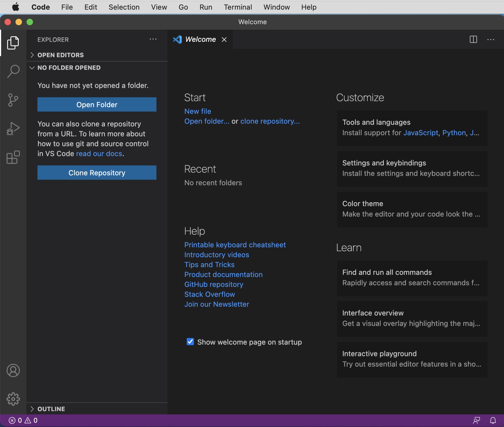
Task: Open the Edit menu
Action: [91, 7]
